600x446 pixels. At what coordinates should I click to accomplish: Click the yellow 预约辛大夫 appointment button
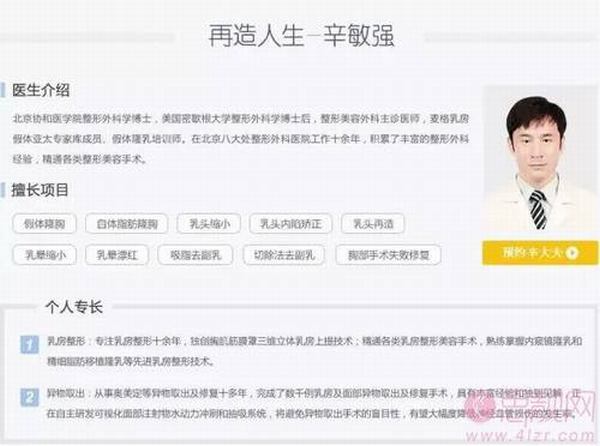point(540,252)
